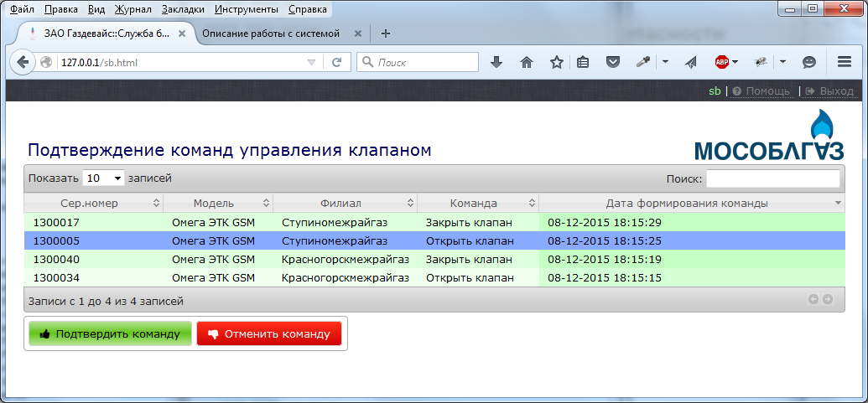Open the Журнал menu
Viewport: 868px width, 403px height.
point(133,9)
